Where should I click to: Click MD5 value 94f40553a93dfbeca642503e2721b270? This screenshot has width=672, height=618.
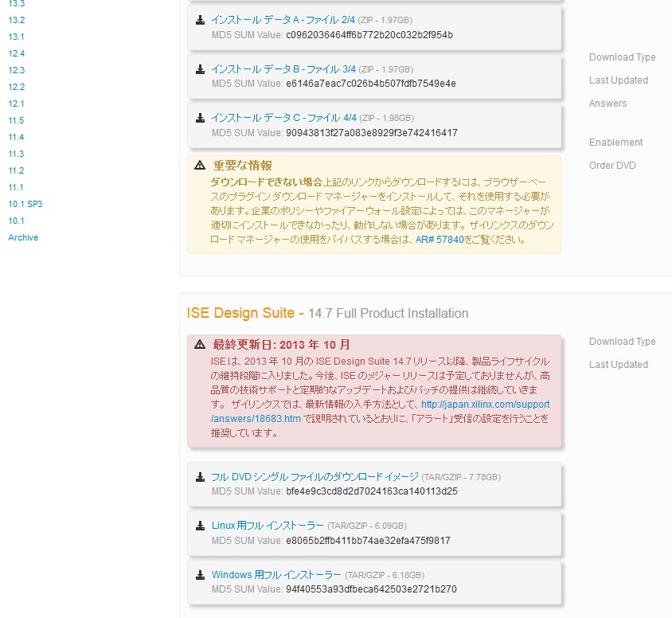click(x=371, y=589)
